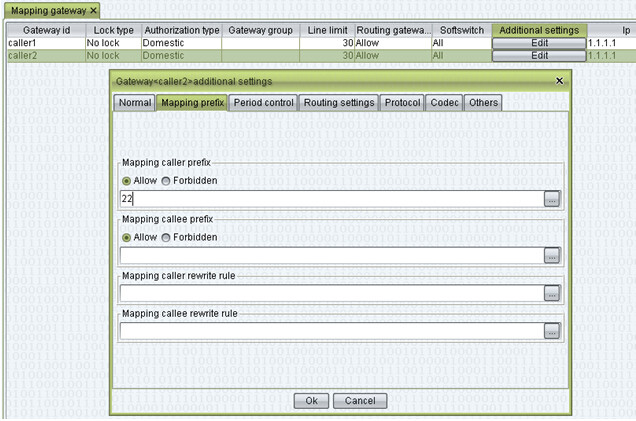Open browse button for mapping callee prefix
The width and height of the screenshot is (636, 421).
coord(551,256)
